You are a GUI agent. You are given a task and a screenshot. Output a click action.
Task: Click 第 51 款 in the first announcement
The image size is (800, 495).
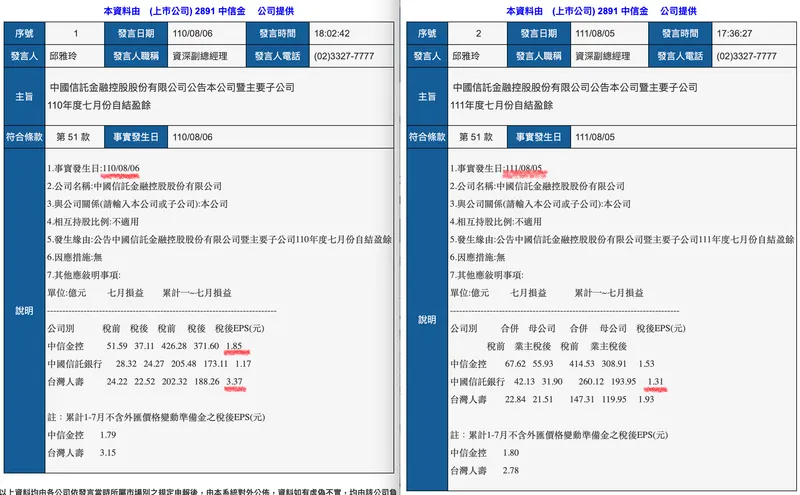click(x=73, y=137)
